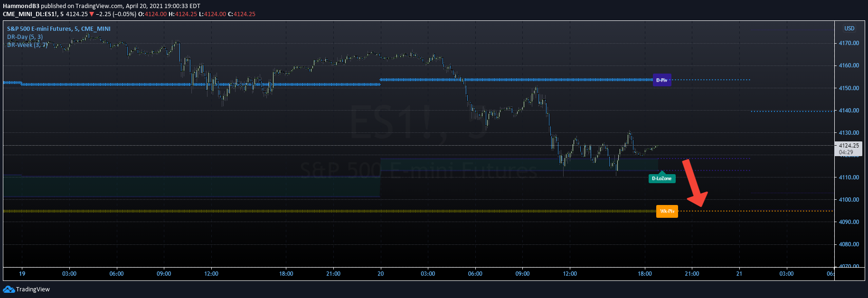The height and width of the screenshot is (298, 868).
Task: Click the 4110.00 price axis label
Action: click(x=849, y=177)
